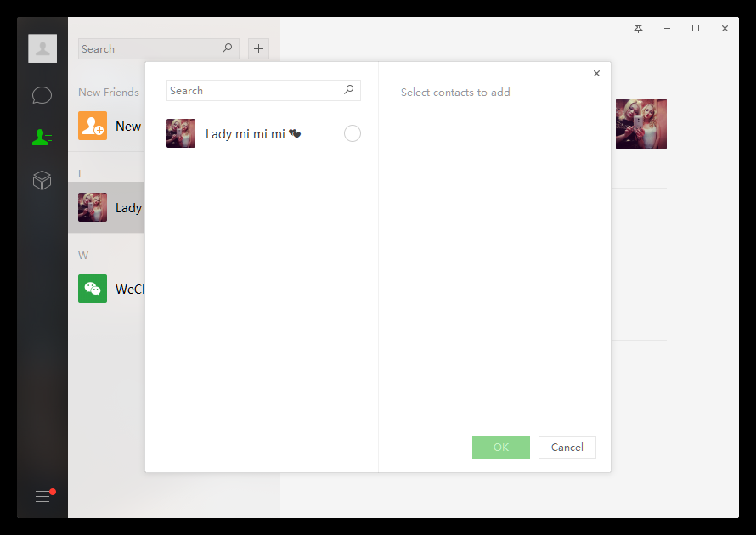Close the contact selection dialog with X
The height and width of the screenshot is (535, 756).
point(596,73)
